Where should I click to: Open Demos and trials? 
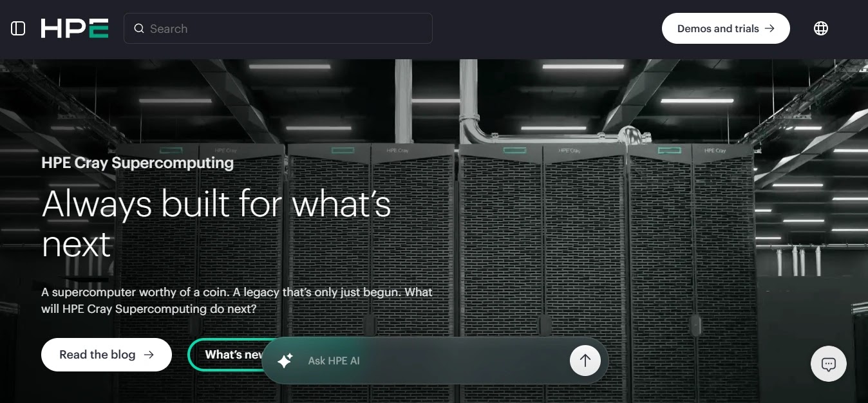(x=726, y=28)
